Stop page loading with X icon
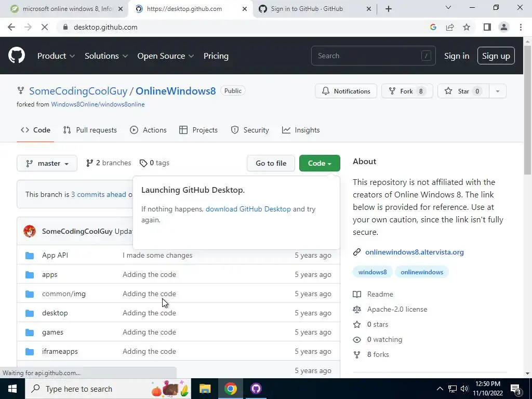 click(45, 27)
